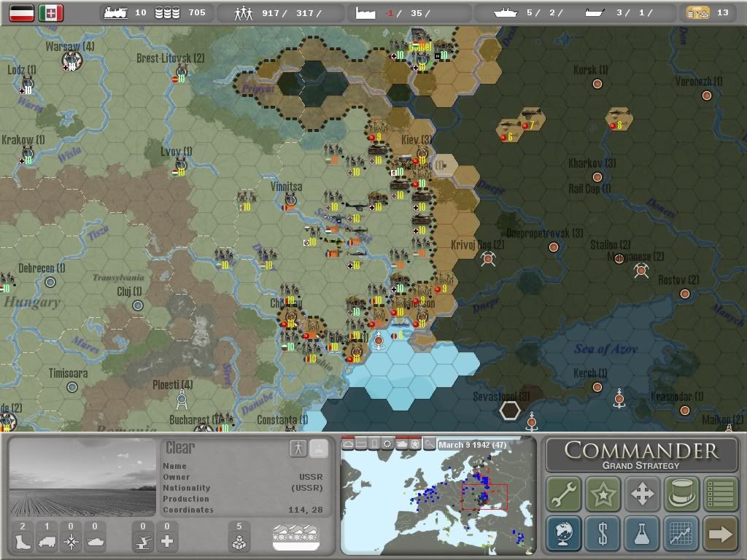Select the unit at Lvov (1)
This screenshot has height=560, width=747.
point(181,166)
